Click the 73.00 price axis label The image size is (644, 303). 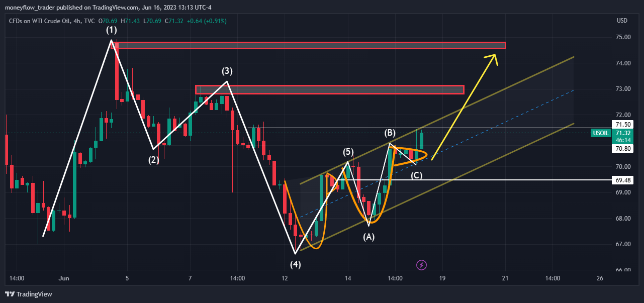coord(623,89)
